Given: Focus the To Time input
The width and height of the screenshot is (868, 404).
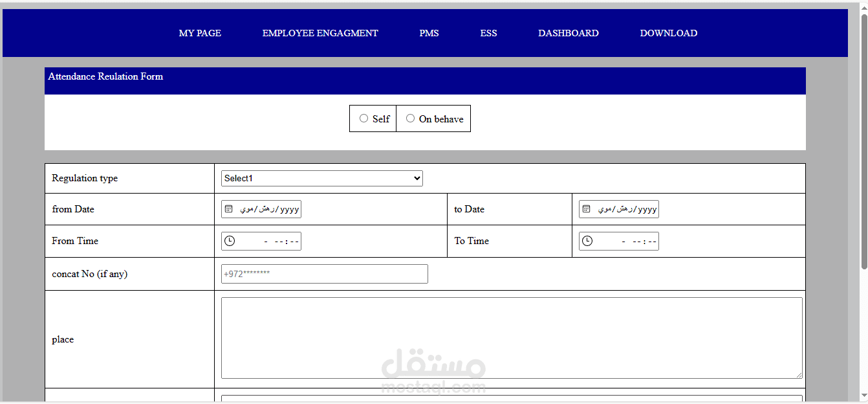Looking at the screenshot, I should 619,241.
